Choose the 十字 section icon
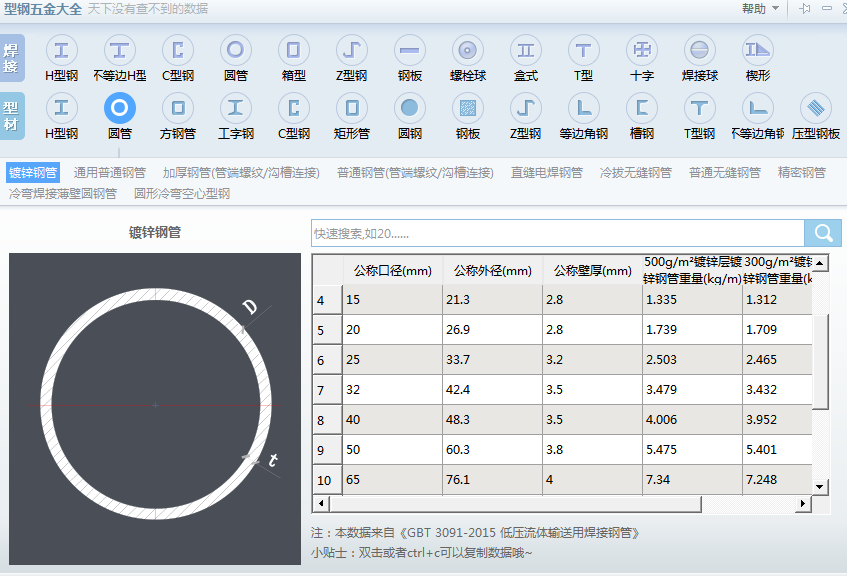Image resolution: width=847 pixels, height=576 pixels. click(x=642, y=51)
